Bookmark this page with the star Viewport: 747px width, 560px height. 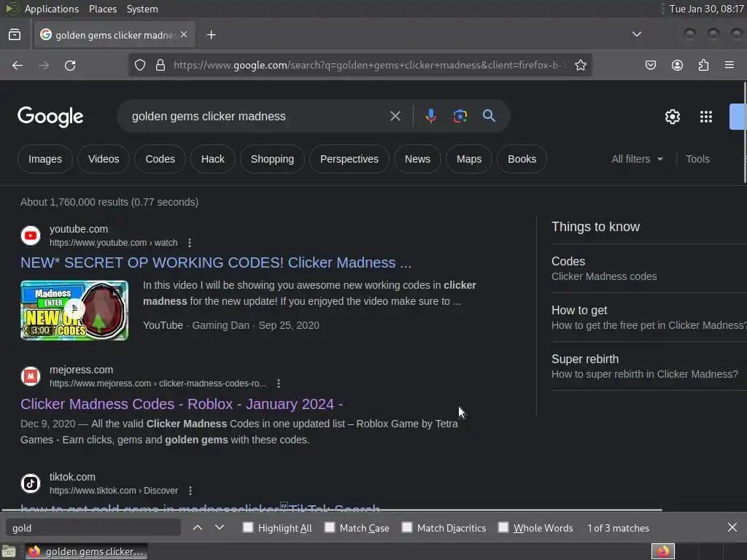tap(580, 65)
